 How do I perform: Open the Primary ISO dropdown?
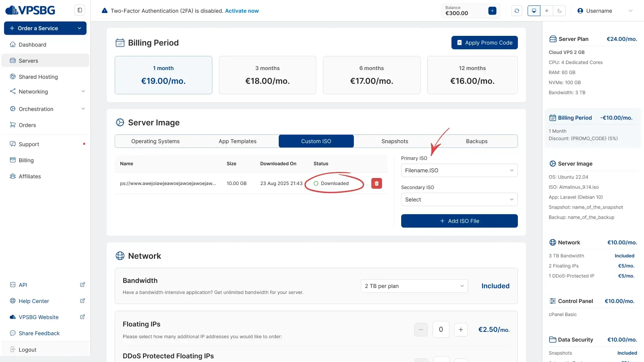click(459, 170)
